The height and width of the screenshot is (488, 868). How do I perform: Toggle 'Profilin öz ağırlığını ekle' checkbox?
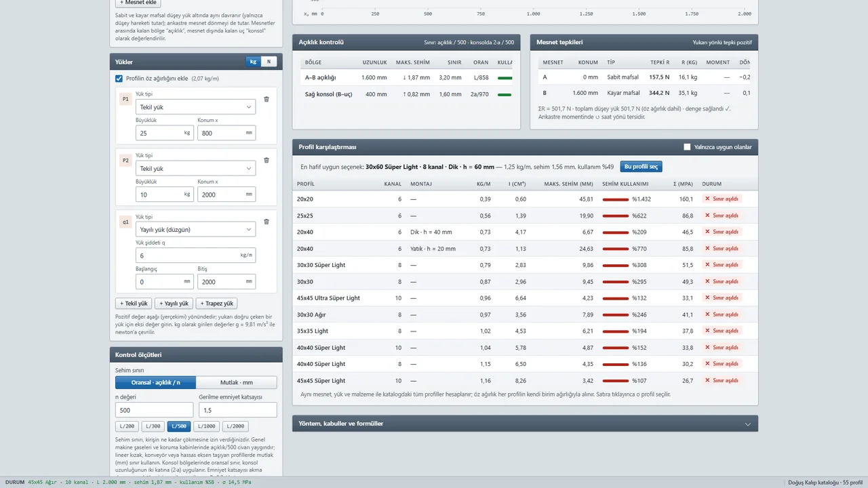click(119, 79)
